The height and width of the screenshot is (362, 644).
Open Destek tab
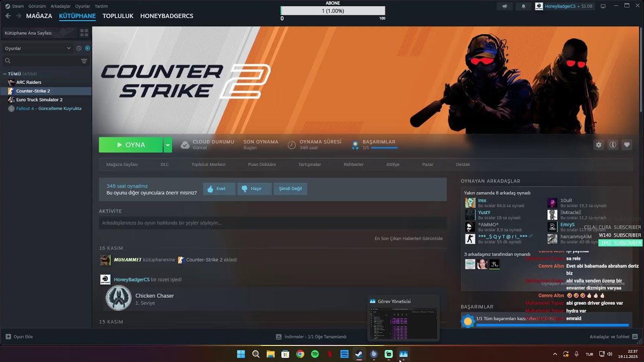pos(463,164)
